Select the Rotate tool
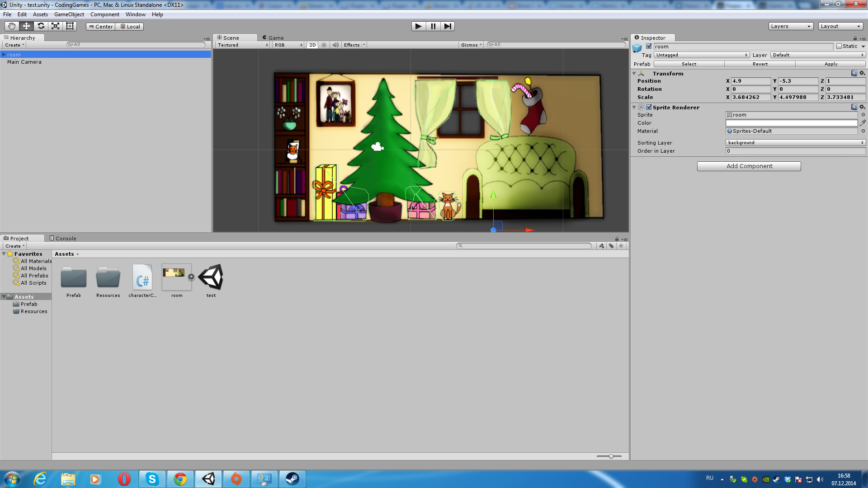Viewport: 868px width, 488px height. click(41, 26)
